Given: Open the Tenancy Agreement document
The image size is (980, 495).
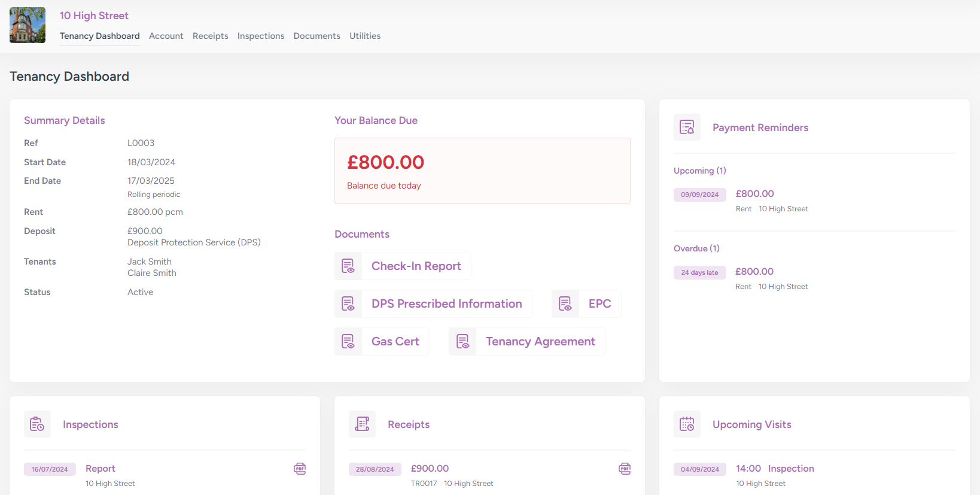Looking at the screenshot, I should tap(540, 341).
